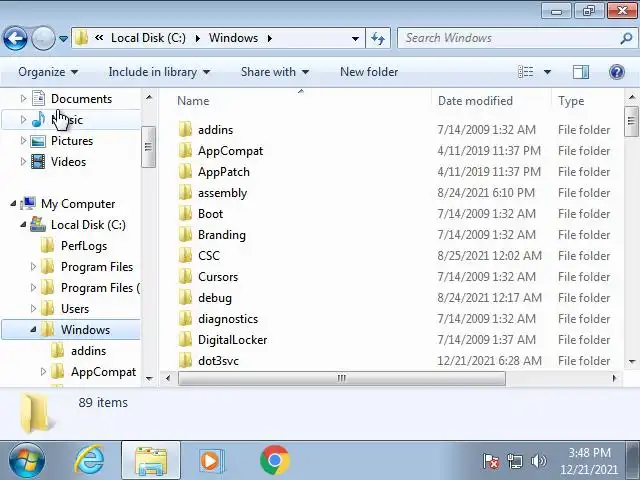
Task: Open view options dropdown arrow
Action: [x=547, y=72]
